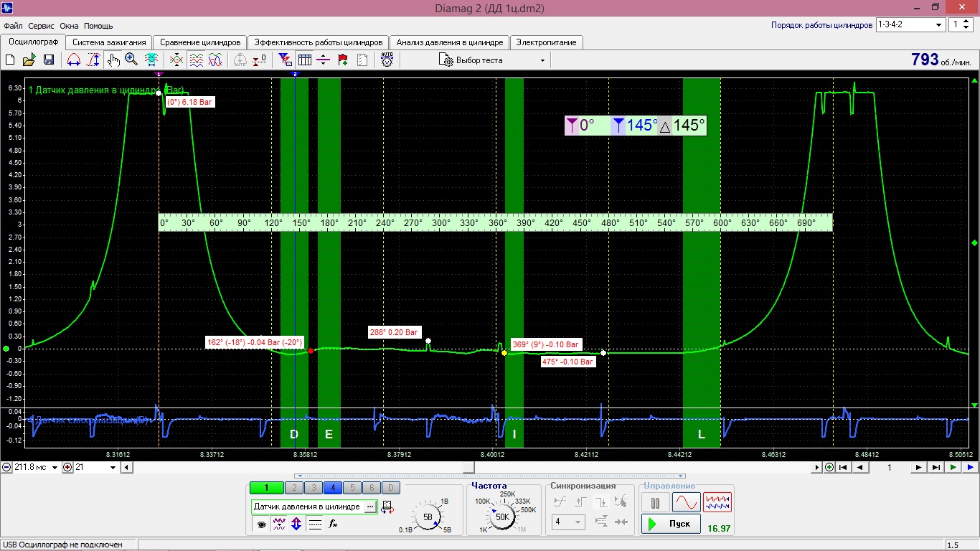Jump to the last frame button
The width and height of the screenshot is (980, 551).
pyautogui.click(x=936, y=467)
